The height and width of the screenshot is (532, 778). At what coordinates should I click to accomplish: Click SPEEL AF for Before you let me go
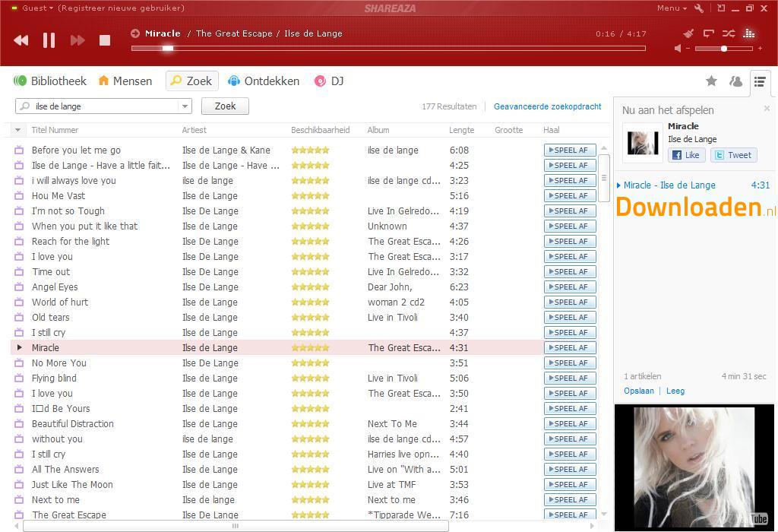[x=570, y=150]
